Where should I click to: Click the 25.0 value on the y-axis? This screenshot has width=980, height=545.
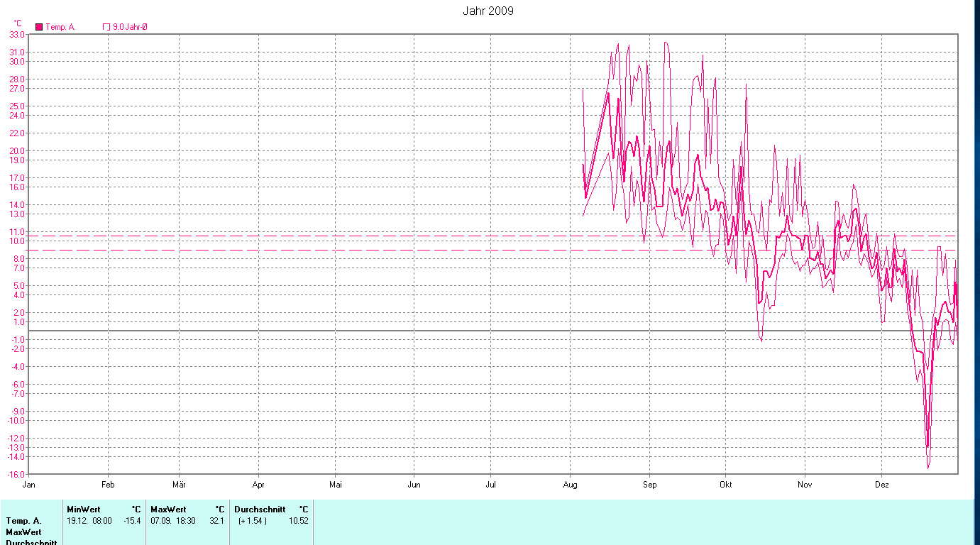pyautogui.click(x=17, y=106)
